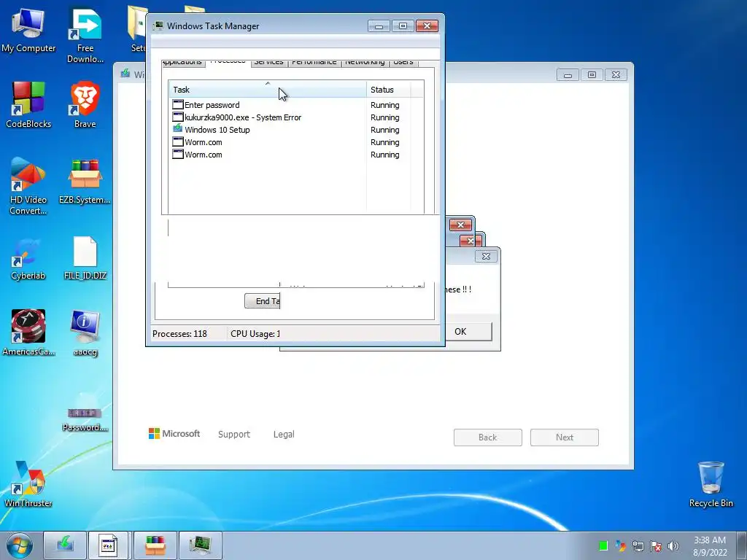Click the colorful tray icon beside green square
The image size is (747, 560).
tap(620, 545)
